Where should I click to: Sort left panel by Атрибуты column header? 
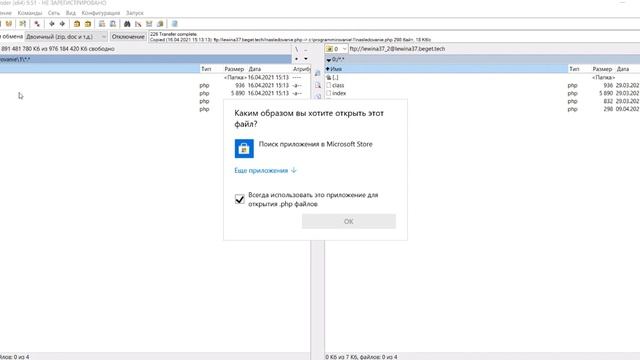click(x=301, y=69)
